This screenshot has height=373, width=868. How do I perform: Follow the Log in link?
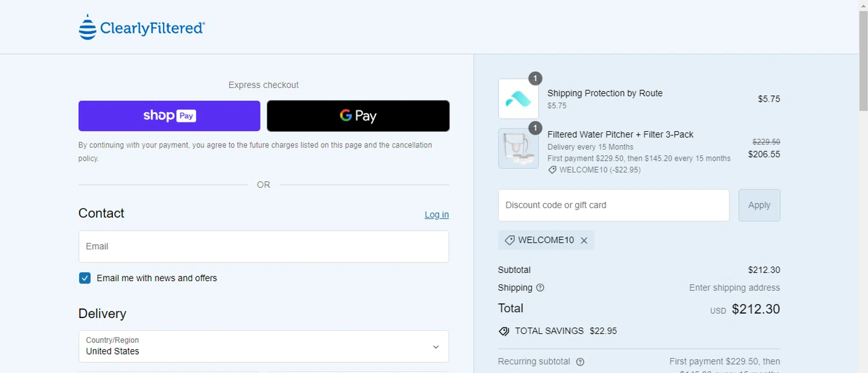coord(437,215)
